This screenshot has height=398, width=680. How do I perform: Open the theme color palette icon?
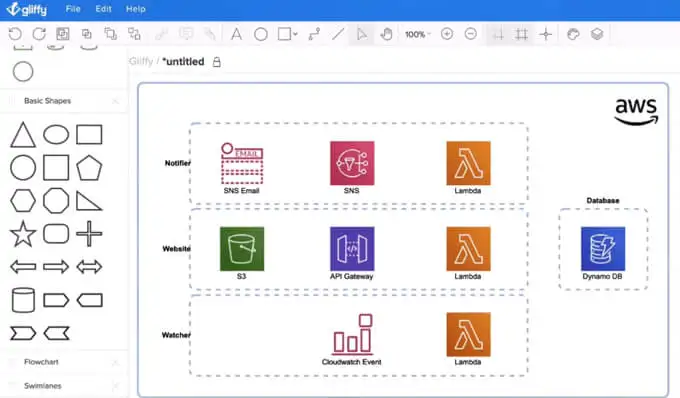tap(573, 34)
